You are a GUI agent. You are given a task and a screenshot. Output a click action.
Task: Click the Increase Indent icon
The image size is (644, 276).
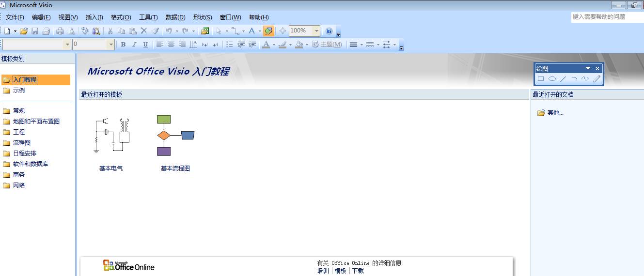252,45
